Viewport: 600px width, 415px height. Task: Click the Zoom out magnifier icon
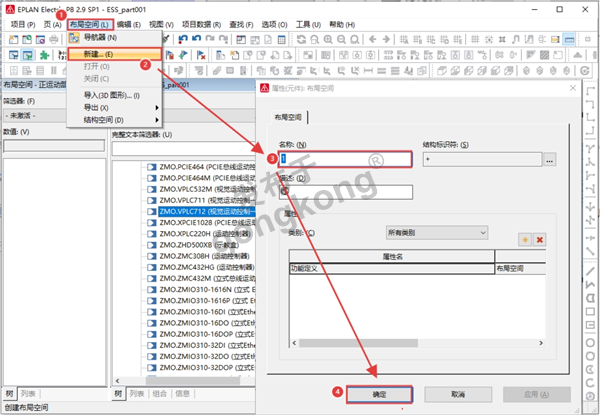(x=341, y=39)
